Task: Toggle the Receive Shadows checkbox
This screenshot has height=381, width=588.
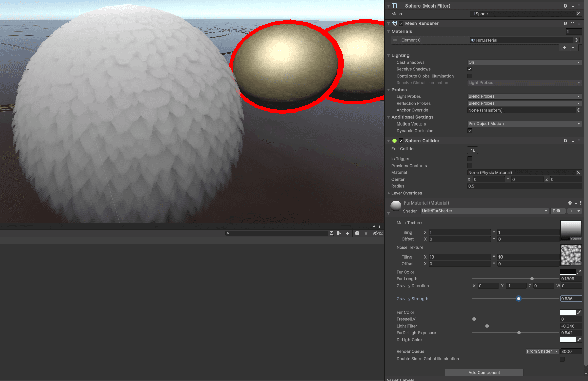Action: point(470,69)
